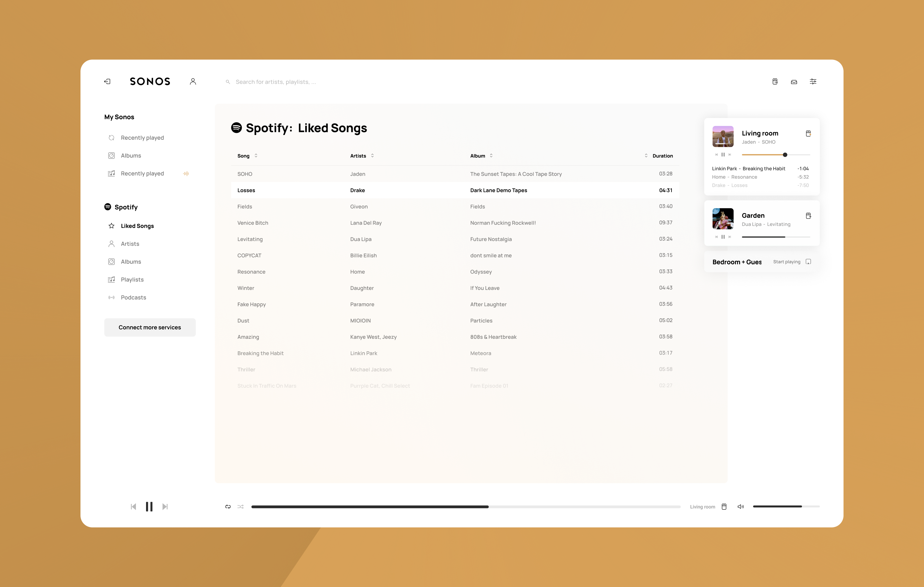The image size is (924, 587).
Task: Select queued Home - Resonance entry
Action: click(x=761, y=177)
